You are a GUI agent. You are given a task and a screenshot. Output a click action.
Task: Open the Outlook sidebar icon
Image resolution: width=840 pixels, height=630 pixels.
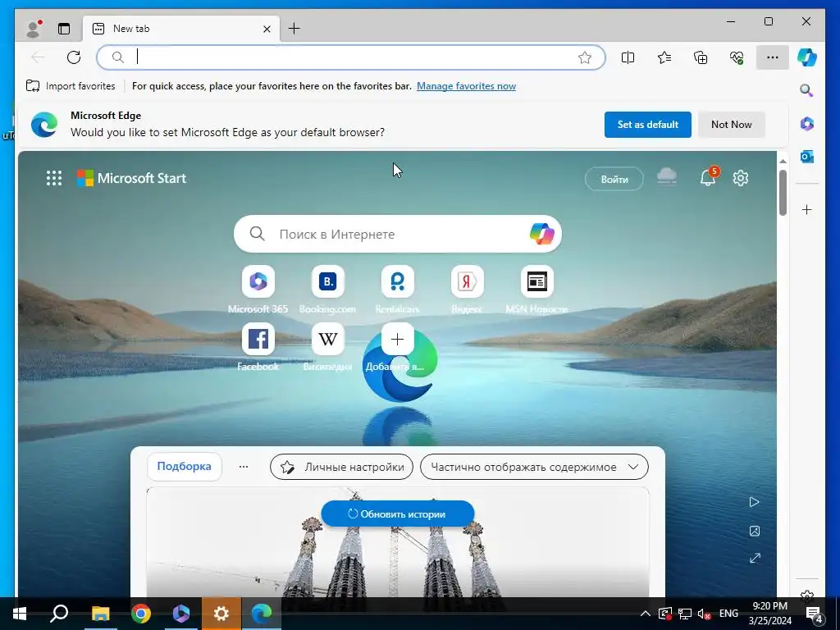(807, 157)
